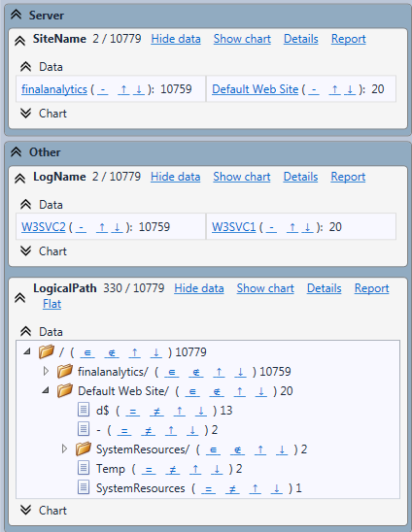The width and height of the screenshot is (412, 532).
Task: Click up arrow for Default Web Site site
Action: tap(334, 89)
